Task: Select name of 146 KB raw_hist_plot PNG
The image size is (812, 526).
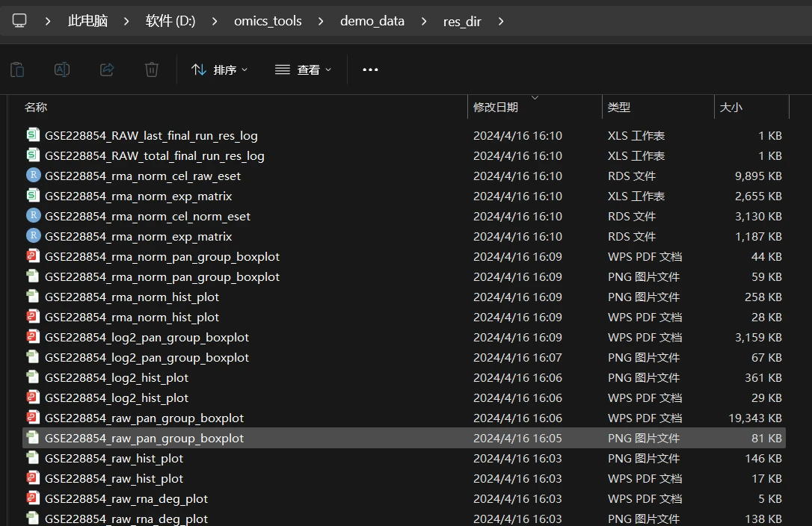Action: pos(114,459)
